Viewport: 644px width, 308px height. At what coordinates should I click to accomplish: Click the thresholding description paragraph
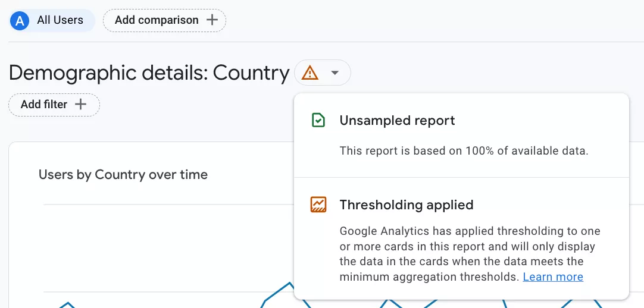(x=470, y=254)
